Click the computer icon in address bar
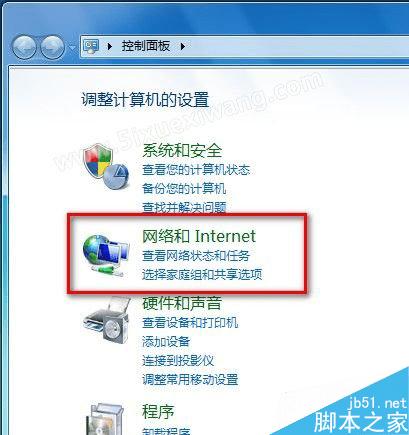The image size is (409, 435). pos(91,46)
